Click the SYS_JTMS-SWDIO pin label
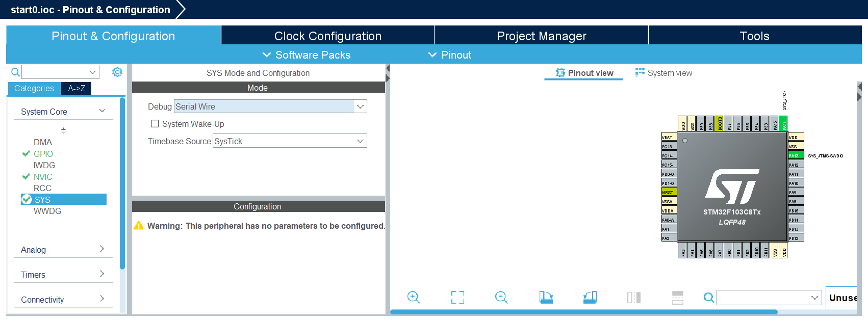This screenshot has height=322, width=868. click(x=826, y=156)
